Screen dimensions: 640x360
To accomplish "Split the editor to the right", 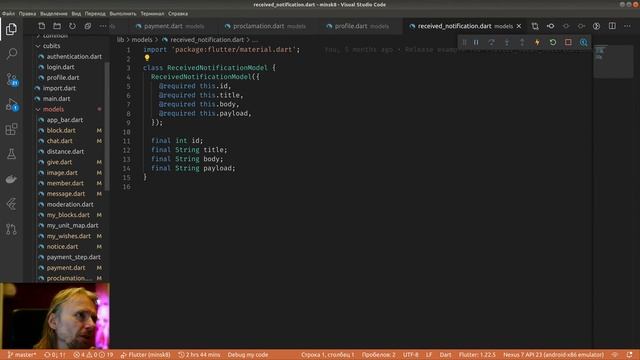I will [612, 26].
